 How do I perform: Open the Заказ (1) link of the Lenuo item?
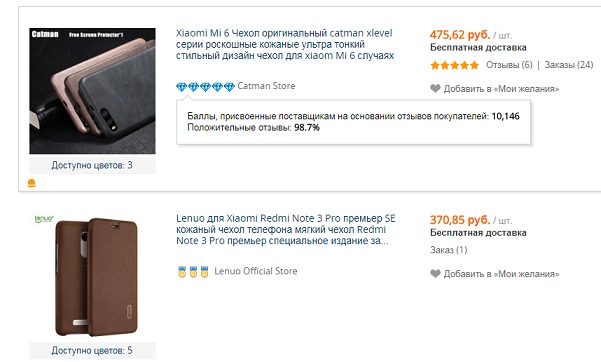click(448, 250)
